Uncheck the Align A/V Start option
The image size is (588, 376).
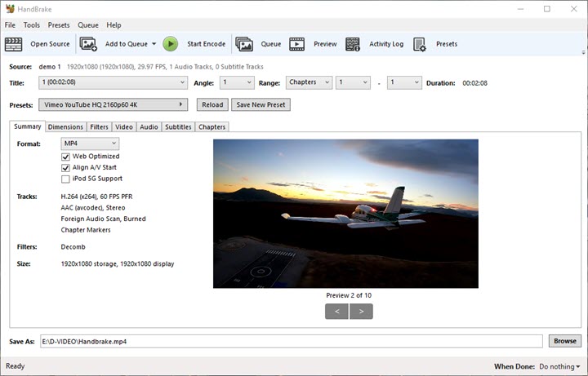65,167
